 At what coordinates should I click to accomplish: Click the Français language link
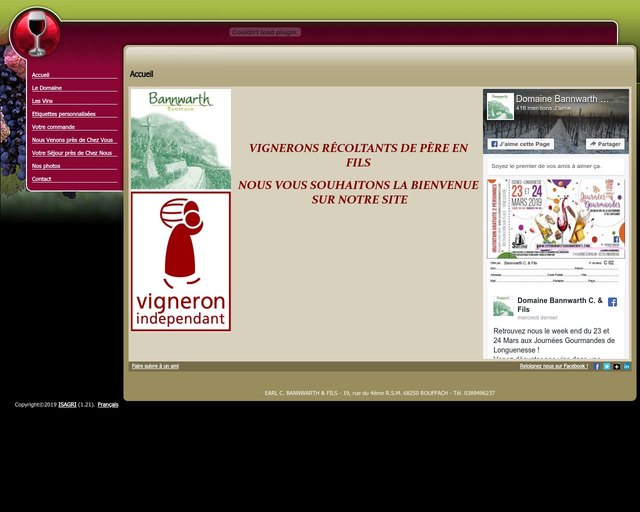click(x=108, y=405)
